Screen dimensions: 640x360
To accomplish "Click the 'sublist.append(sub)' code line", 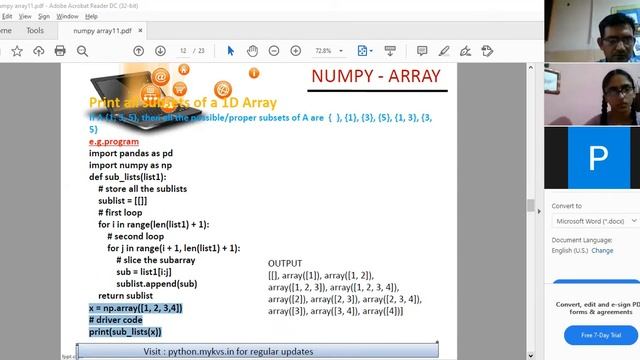I will tap(157, 284).
